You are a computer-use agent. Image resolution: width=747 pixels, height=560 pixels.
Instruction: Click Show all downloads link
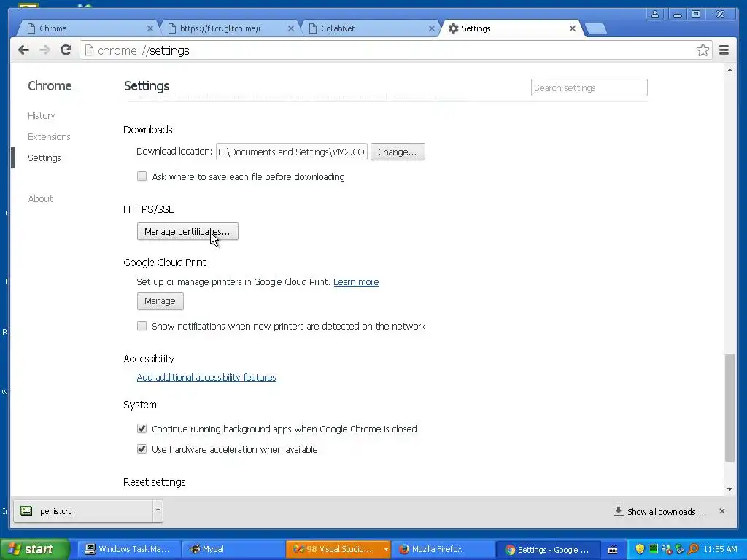click(x=665, y=511)
